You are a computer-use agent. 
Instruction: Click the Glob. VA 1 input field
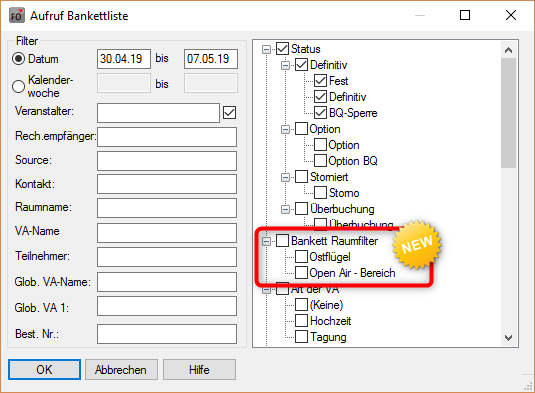167,306
